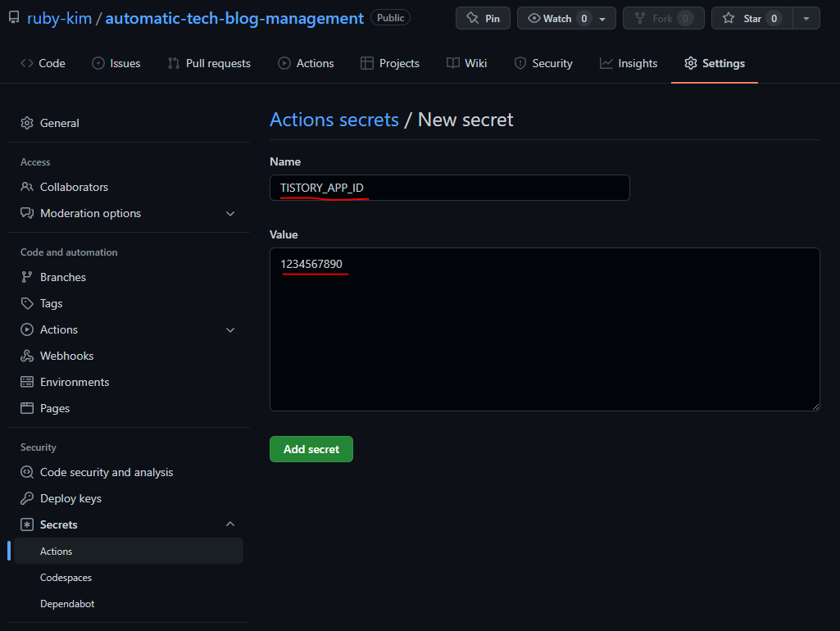Click the Add secret button
This screenshot has height=631, width=840.
point(311,449)
